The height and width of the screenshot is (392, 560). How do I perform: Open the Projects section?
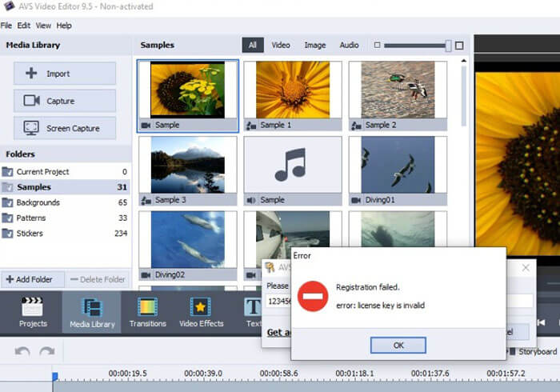(33, 312)
